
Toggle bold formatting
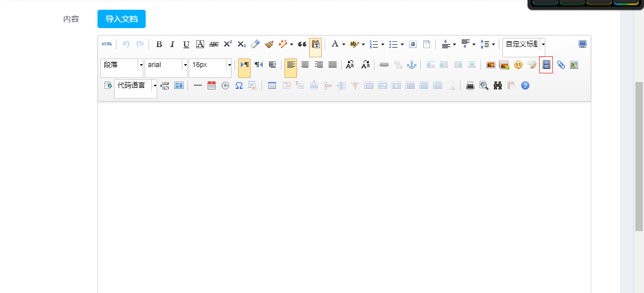[x=159, y=44]
